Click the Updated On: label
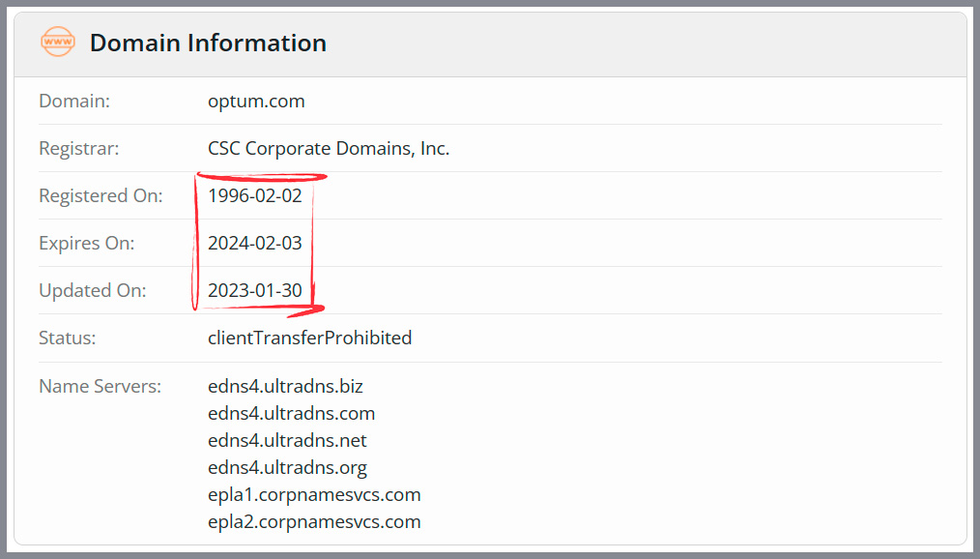This screenshot has width=980, height=559. tap(93, 291)
